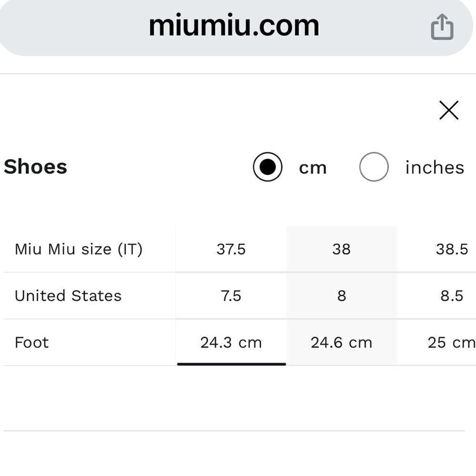Click the Foot row label

pyautogui.click(x=31, y=342)
